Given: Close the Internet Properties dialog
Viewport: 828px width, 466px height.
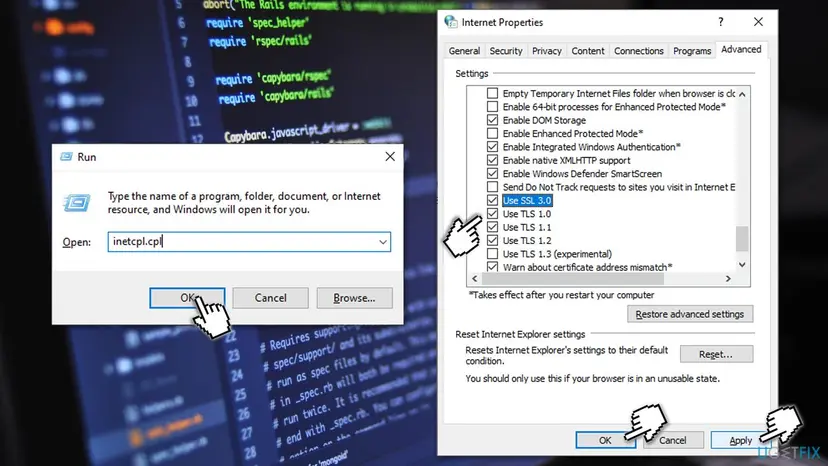Looking at the screenshot, I should [x=758, y=22].
